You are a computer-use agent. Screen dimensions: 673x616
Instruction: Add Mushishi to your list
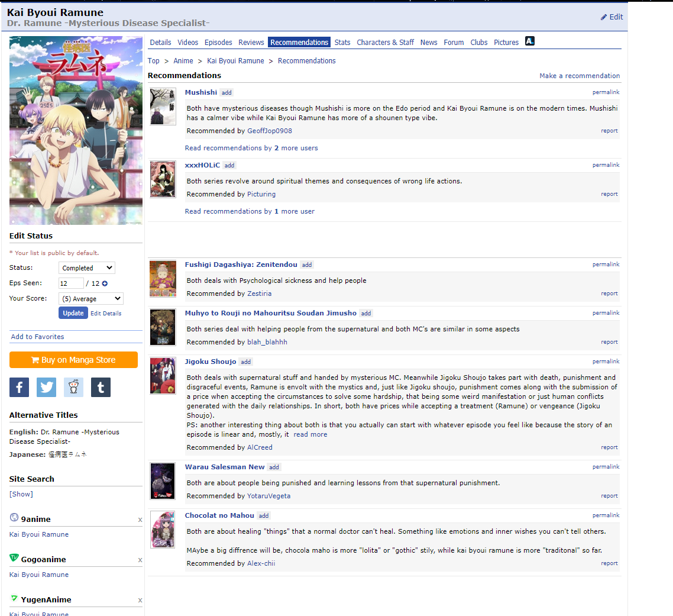(227, 92)
